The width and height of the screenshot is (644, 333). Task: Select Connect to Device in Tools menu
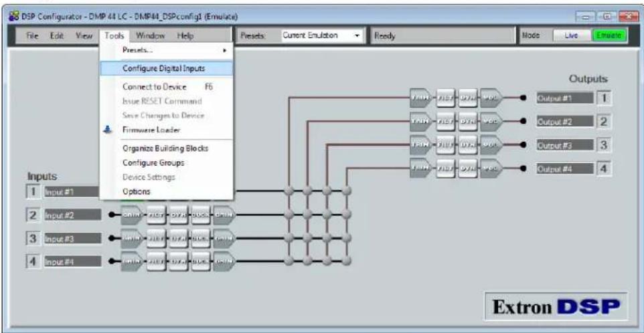click(166, 87)
